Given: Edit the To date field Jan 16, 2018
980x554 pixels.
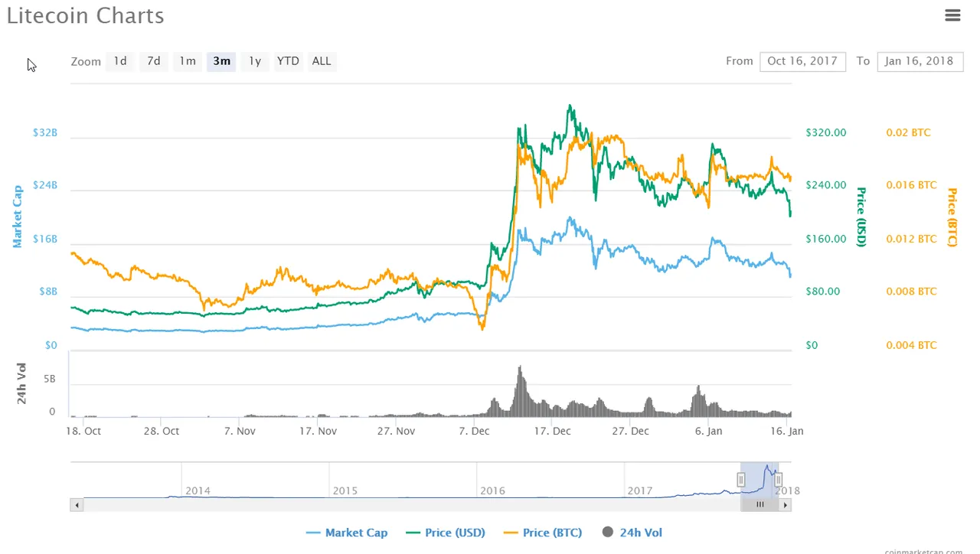Looking at the screenshot, I should tap(920, 61).
